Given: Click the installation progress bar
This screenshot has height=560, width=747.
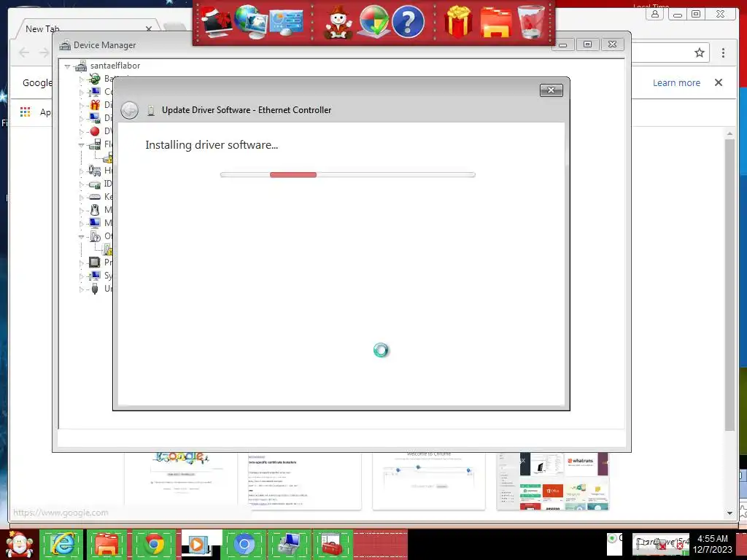Looking at the screenshot, I should click(348, 175).
